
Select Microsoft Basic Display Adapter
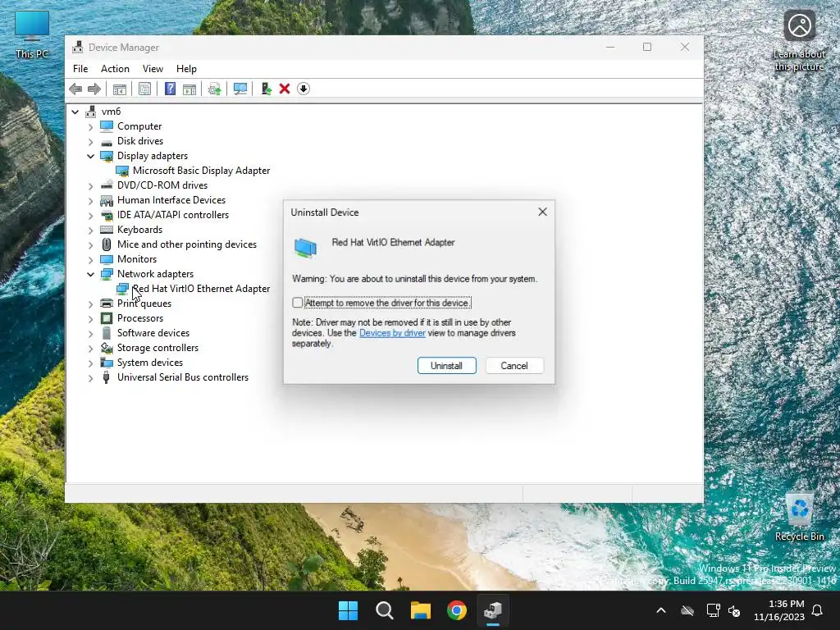pyautogui.click(x=201, y=171)
